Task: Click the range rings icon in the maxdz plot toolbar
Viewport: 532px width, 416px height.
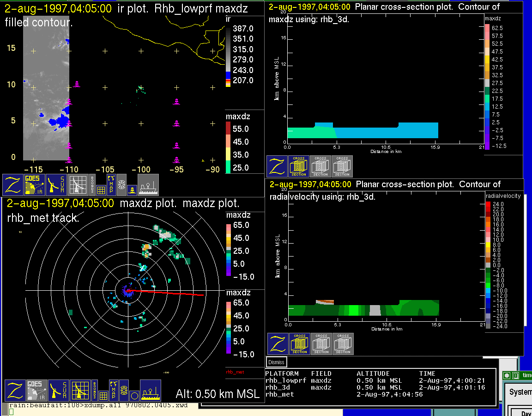Action: 124,390
